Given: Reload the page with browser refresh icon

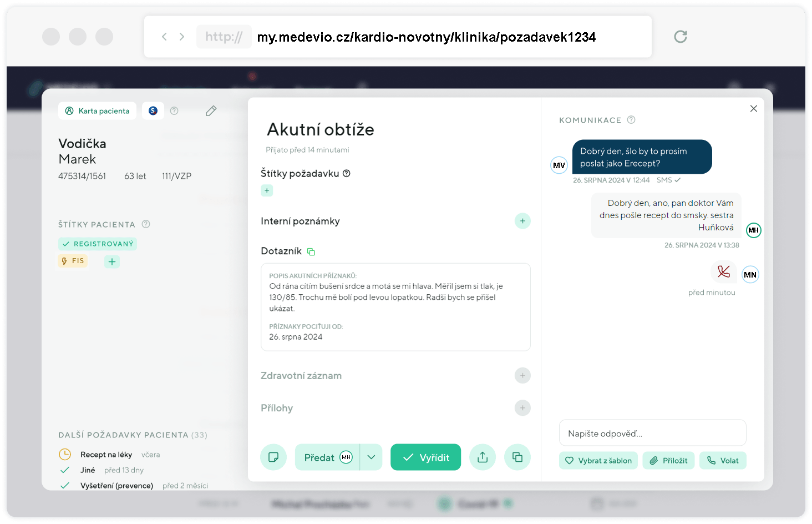Looking at the screenshot, I should 681,37.
